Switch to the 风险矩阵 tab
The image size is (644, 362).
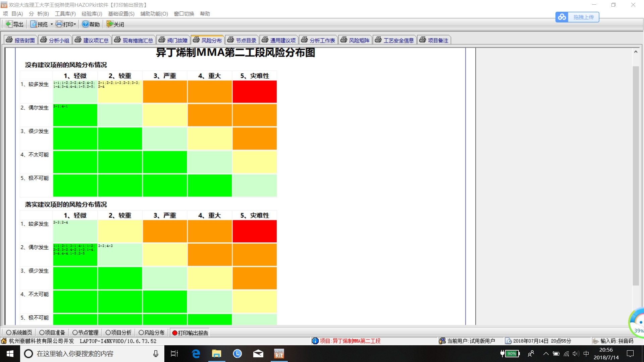355,40
